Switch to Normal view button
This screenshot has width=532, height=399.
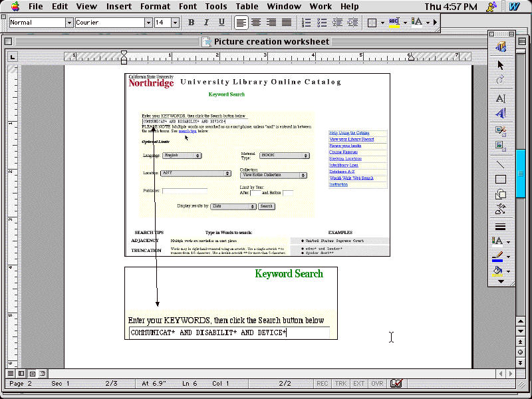[x=11, y=374]
